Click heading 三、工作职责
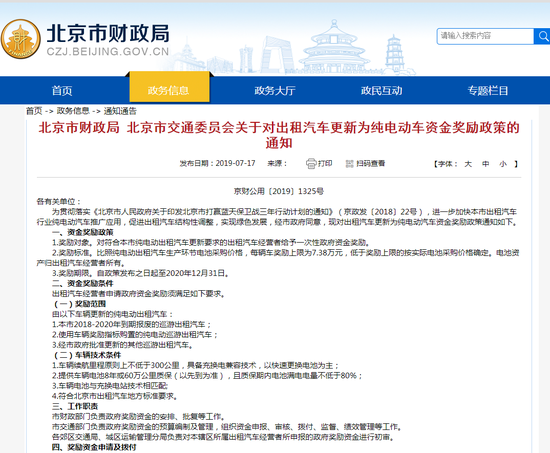Screen dimensions: 550x453 click(75, 406)
